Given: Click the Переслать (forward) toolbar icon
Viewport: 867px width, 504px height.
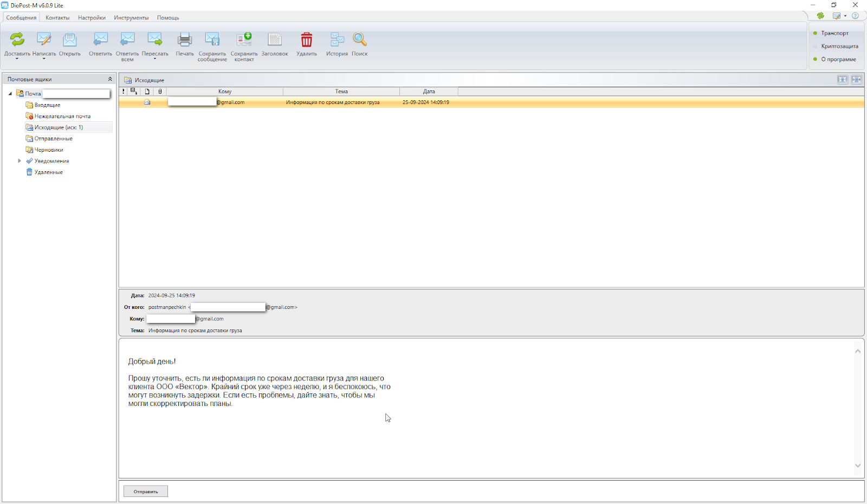Looking at the screenshot, I should [155, 39].
